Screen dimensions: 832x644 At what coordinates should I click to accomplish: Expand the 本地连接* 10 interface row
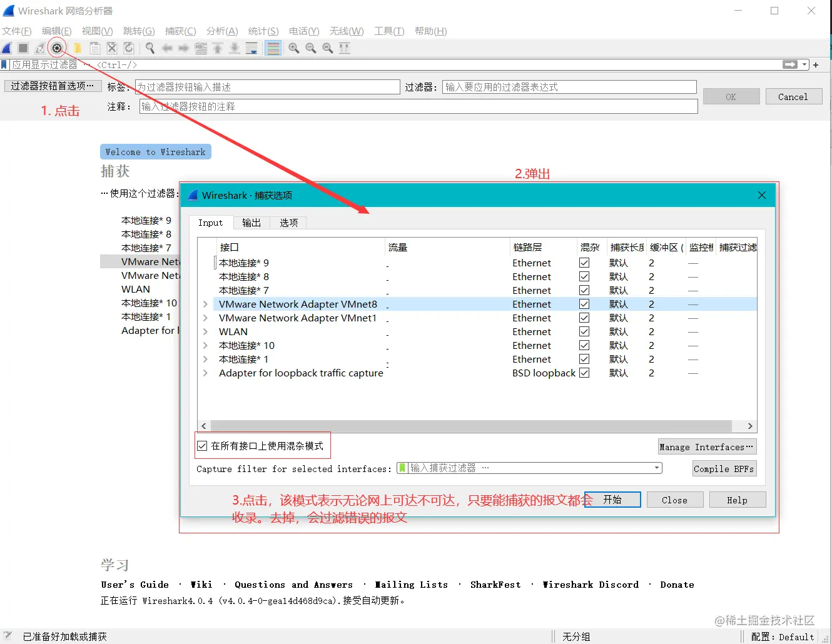(205, 345)
